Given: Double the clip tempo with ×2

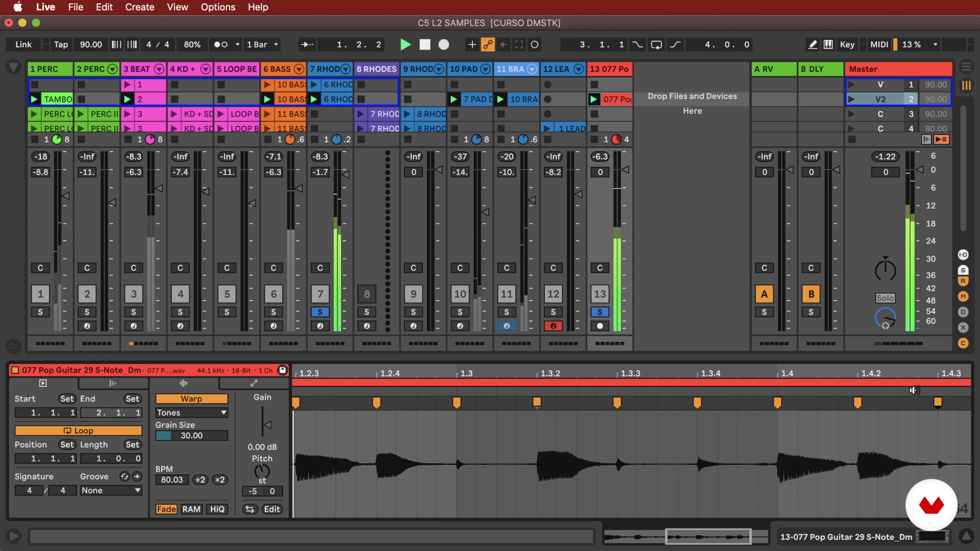Looking at the screenshot, I should pos(220,480).
